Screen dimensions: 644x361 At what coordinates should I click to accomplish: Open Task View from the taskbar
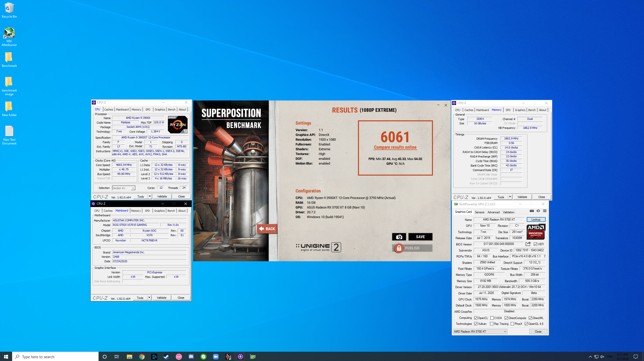(x=117, y=357)
